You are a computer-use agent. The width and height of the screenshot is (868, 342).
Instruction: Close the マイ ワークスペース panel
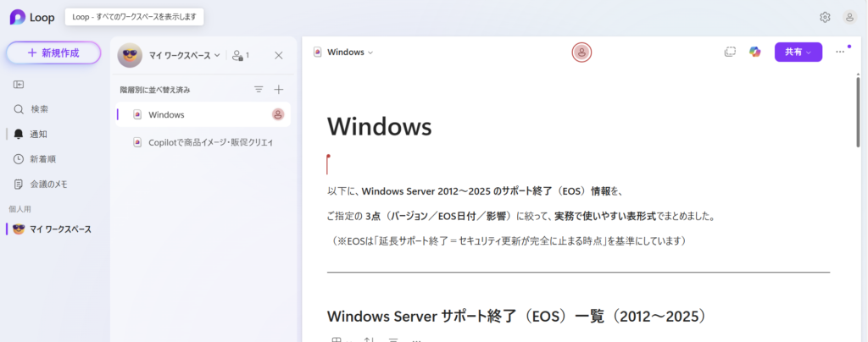tap(279, 55)
